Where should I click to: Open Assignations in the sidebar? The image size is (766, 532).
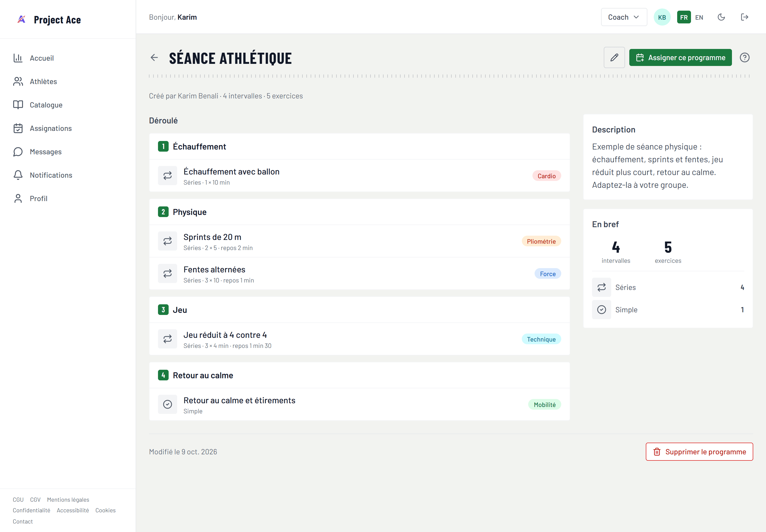point(68,128)
